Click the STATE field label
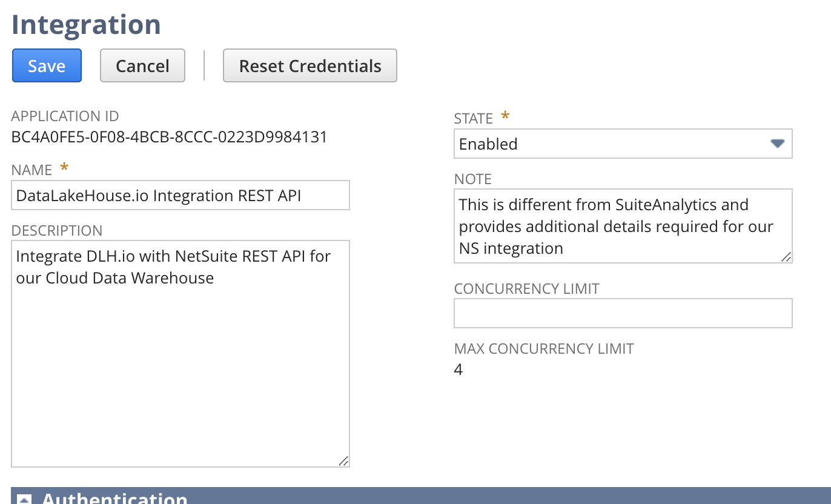 tap(473, 119)
